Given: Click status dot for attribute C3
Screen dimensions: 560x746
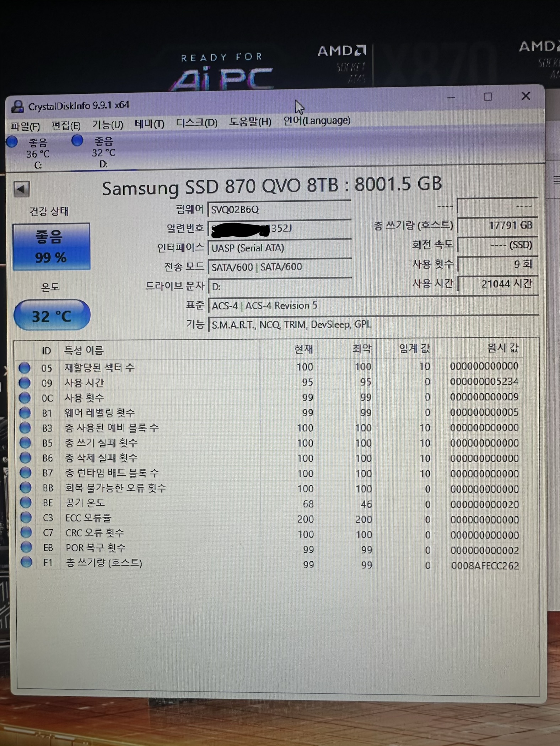Looking at the screenshot, I should 26,517.
